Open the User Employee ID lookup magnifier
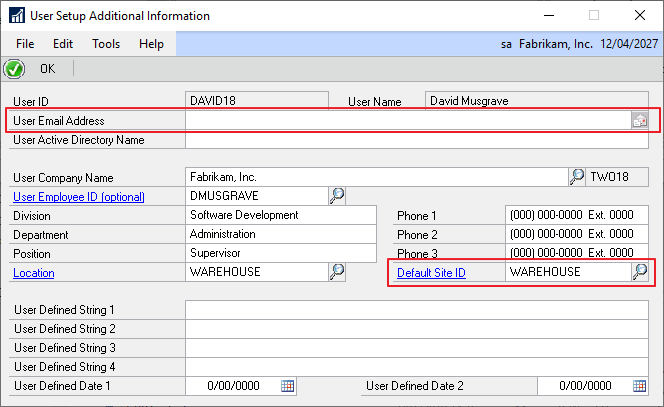The image size is (664, 407). 337,196
